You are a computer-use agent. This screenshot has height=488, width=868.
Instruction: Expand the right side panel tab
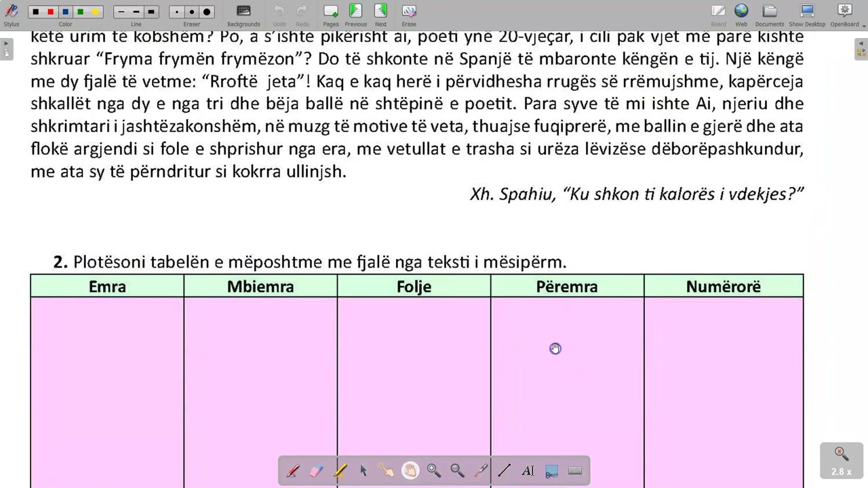coord(861,50)
